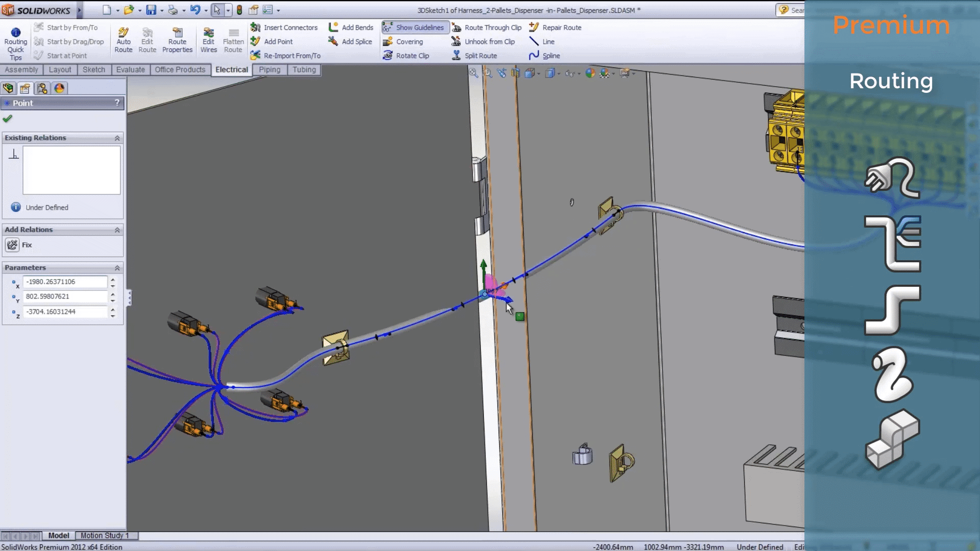
Task: Open Routing Quick Tips
Action: click(x=15, y=44)
